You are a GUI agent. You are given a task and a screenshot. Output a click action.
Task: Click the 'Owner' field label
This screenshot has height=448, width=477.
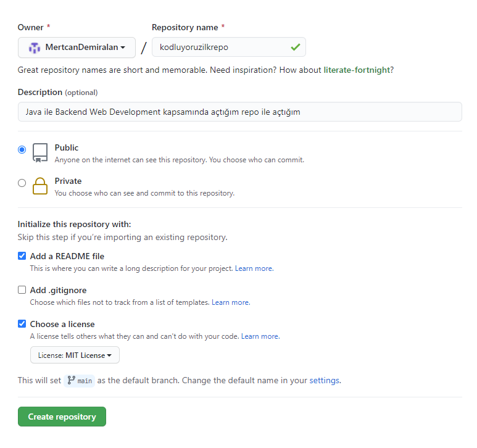pyautogui.click(x=31, y=27)
